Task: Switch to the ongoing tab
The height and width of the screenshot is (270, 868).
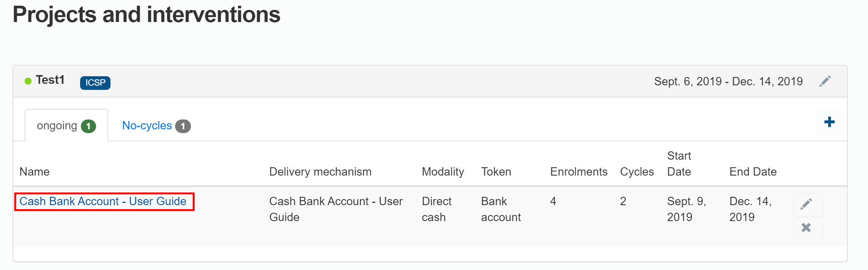Action: [x=57, y=126]
